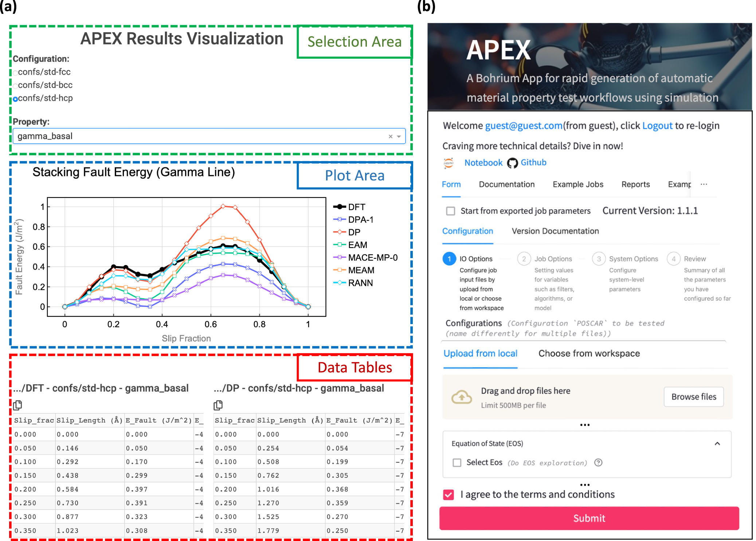Copy the DP data table via clipboard icon
This screenshot has height=541, width=756.
218,405
